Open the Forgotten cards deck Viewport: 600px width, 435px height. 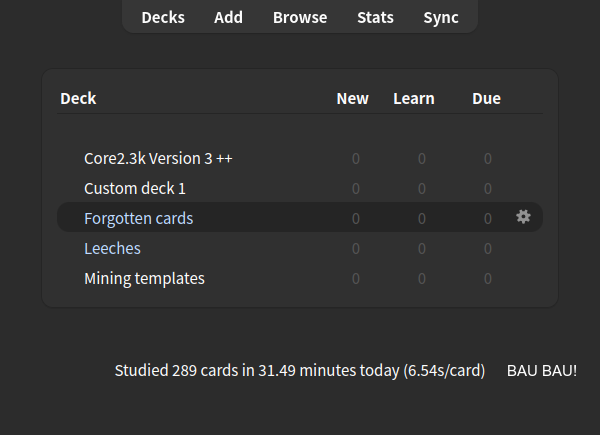(138, 218)
